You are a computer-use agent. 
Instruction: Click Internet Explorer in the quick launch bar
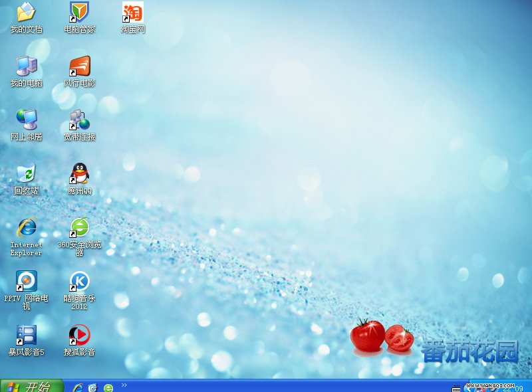pos(78,387)
